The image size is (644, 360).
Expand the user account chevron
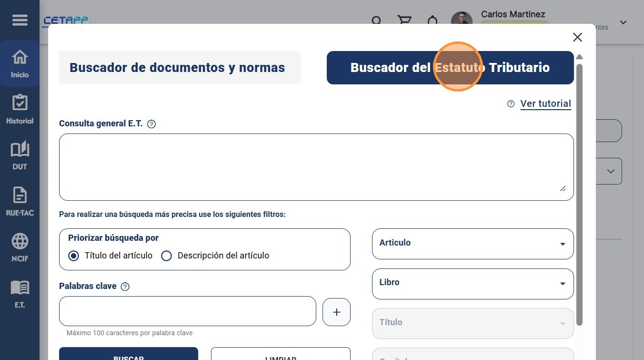(623, 22)
